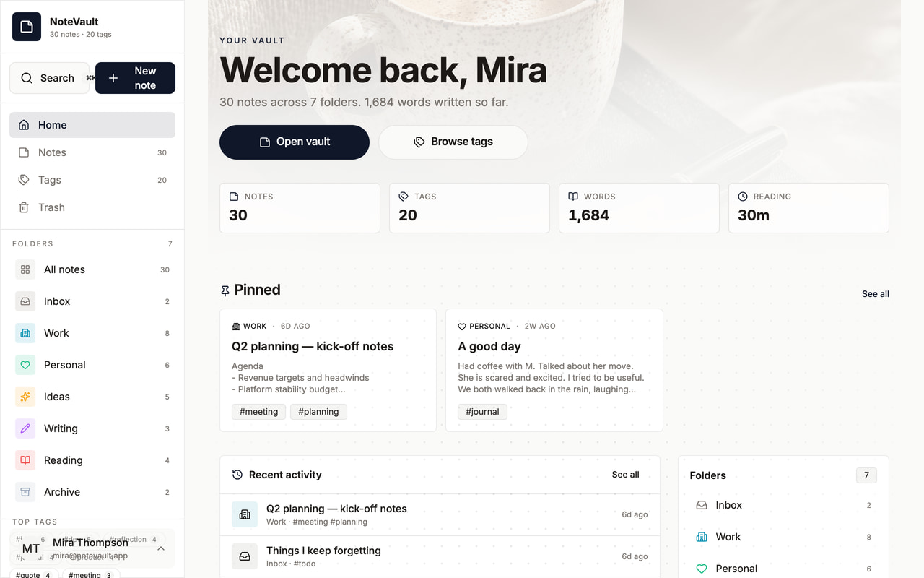
Task: Click the Ideas sparkle folder icon
Action: (x=25, y=397)
